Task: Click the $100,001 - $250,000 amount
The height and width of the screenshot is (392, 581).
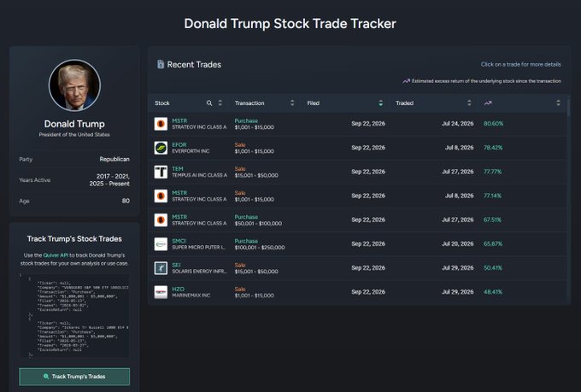Action: click(x=260, y=248)
